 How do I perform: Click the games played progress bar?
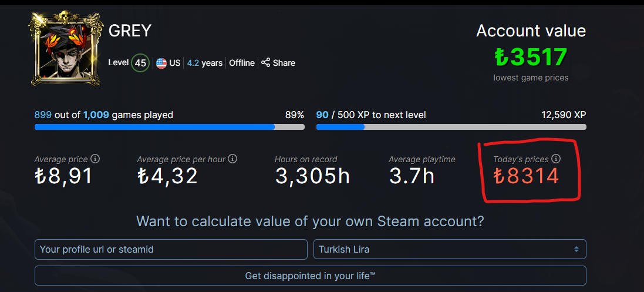[169, 126]
